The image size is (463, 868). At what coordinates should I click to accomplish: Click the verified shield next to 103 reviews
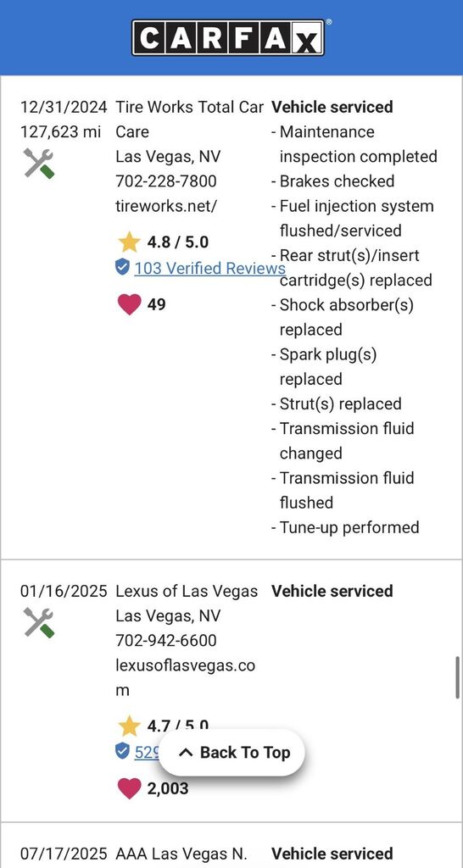[x=122, y=268]
